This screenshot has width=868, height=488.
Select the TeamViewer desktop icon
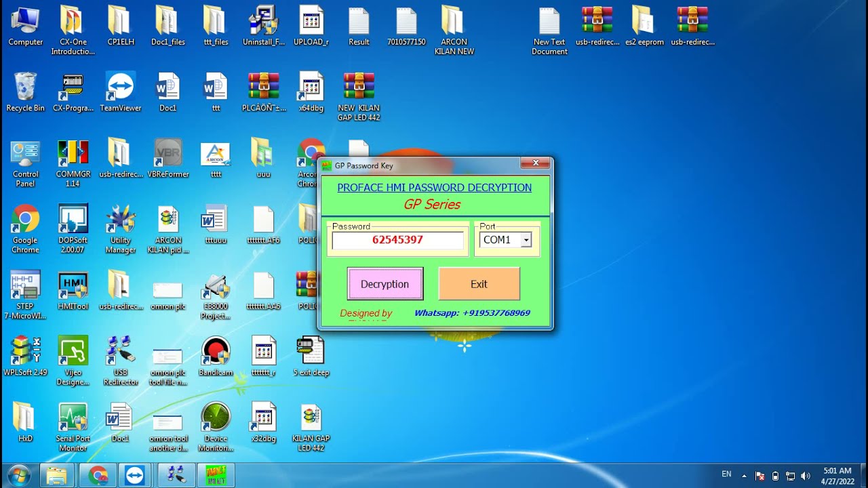pos(121,92)
